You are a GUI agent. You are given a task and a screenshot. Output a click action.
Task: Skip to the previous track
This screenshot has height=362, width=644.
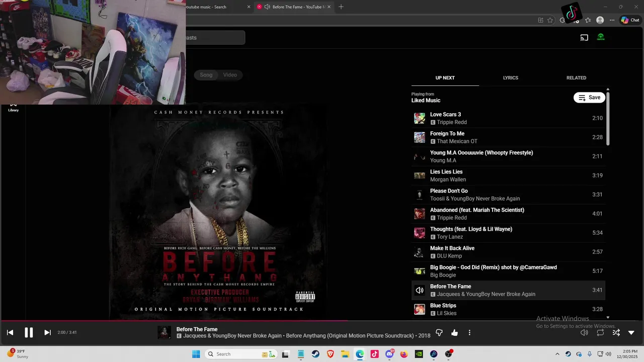click(x=10, y=332)
